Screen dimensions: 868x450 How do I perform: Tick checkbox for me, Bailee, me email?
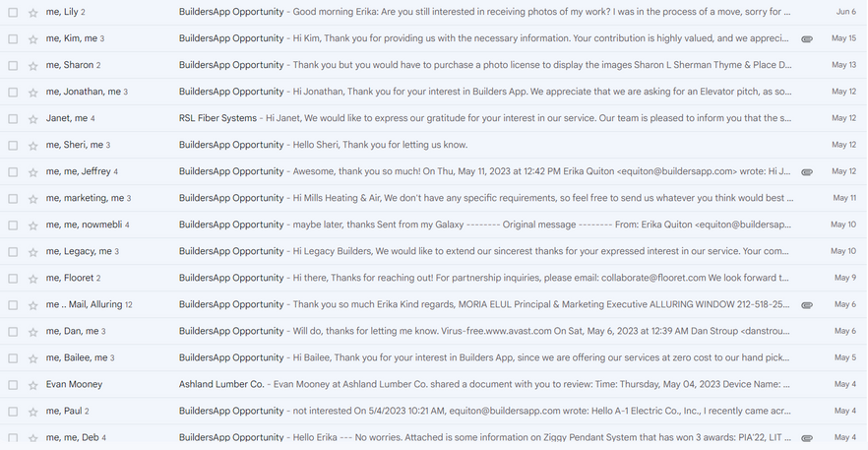click(x=13, y=358)
